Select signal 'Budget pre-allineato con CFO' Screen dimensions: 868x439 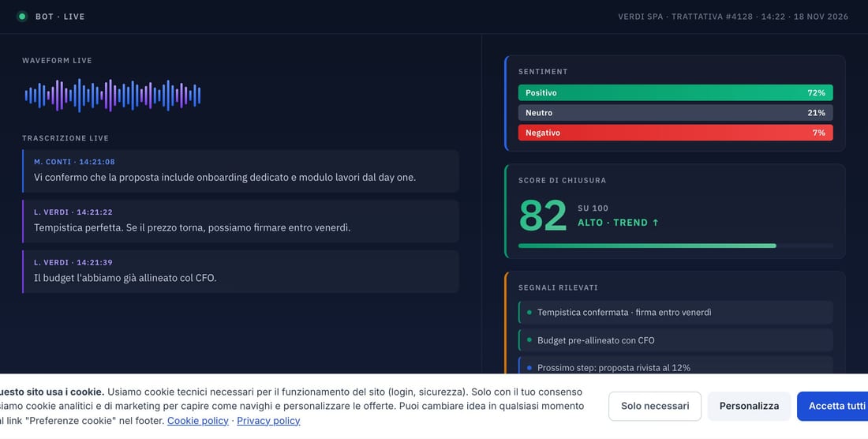[675, 340]
